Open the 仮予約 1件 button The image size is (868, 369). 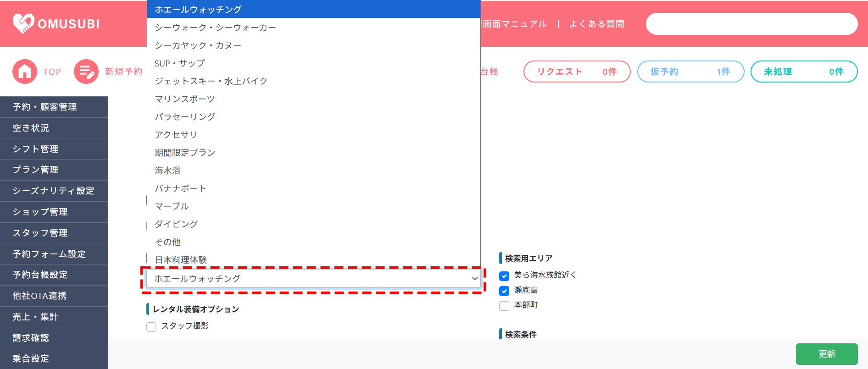pos(690,72)
